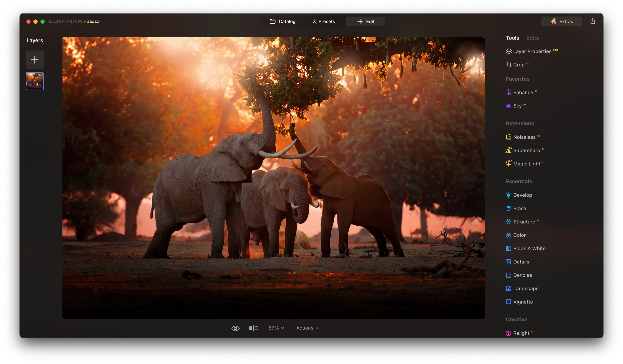
Task: Open Magic Light AI extension
Action: click(526, 164)
